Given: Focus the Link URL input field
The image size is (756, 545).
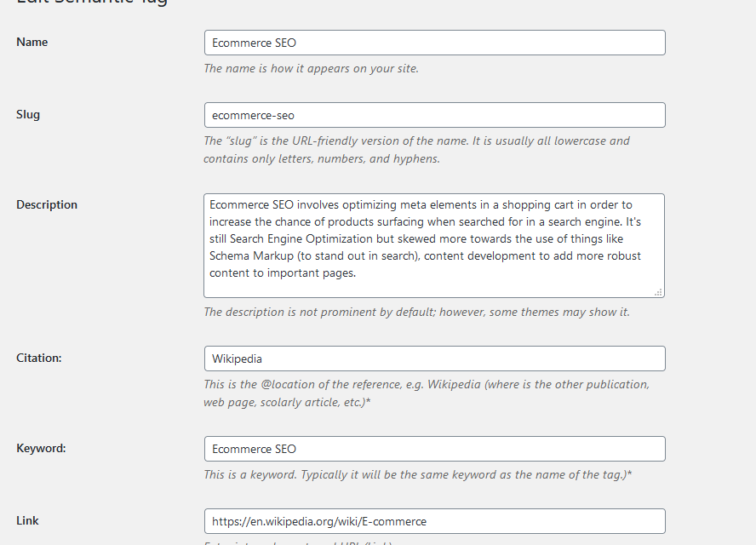Looking at the screenshot, I should click(x=434, y=521).
